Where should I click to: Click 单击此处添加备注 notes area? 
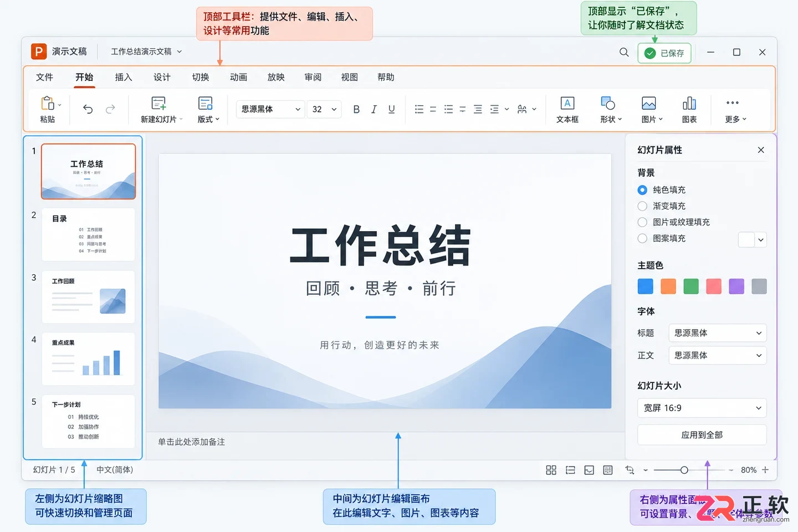click(x=191, y=442)
